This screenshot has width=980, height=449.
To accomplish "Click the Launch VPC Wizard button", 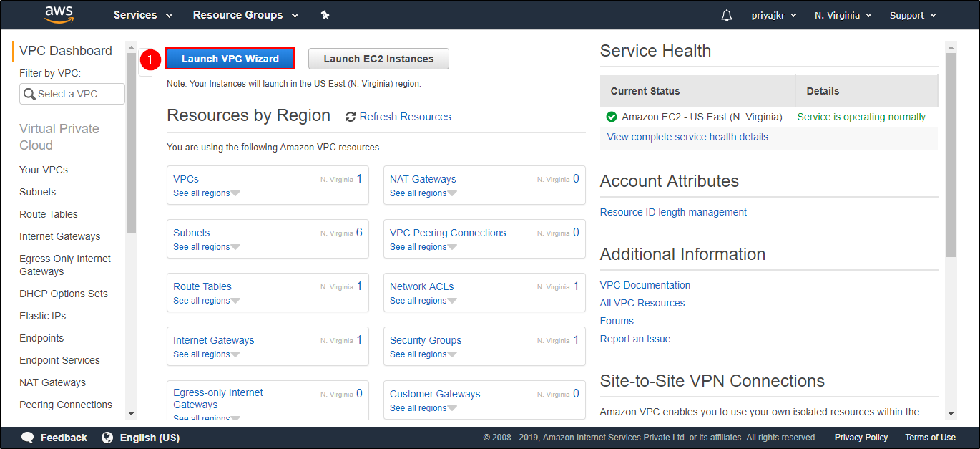I will pos(230,58).
